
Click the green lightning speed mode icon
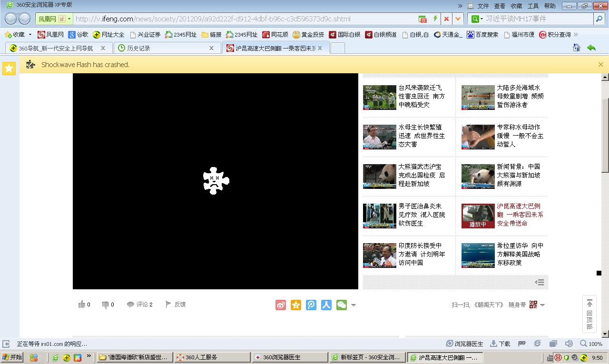(x=435, y=19)
